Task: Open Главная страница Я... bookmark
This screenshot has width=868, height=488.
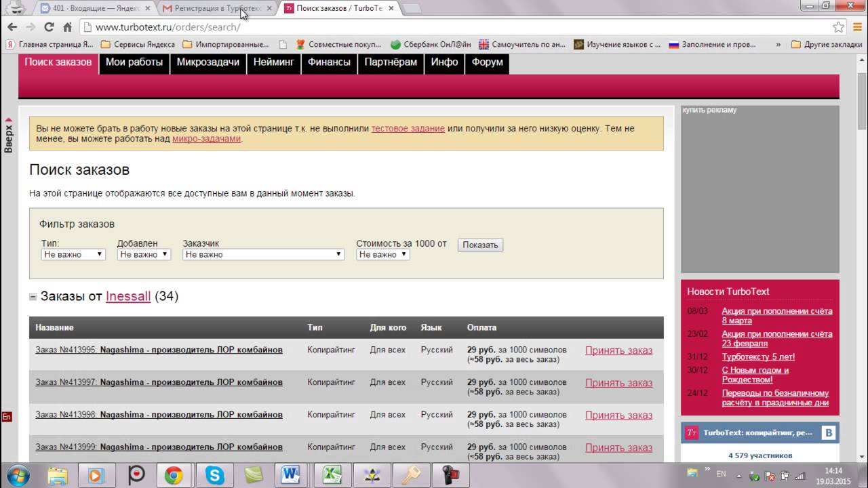Action: [50, 44]
